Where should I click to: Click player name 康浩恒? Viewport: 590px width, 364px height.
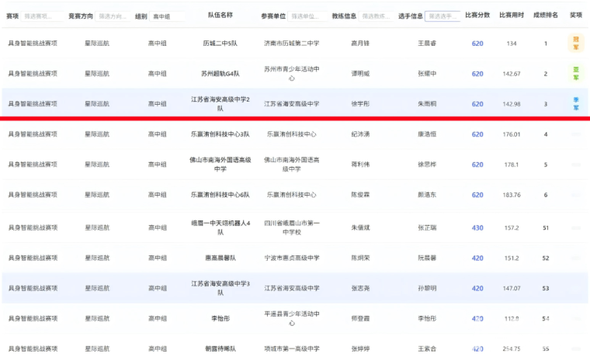pos(427,134)
